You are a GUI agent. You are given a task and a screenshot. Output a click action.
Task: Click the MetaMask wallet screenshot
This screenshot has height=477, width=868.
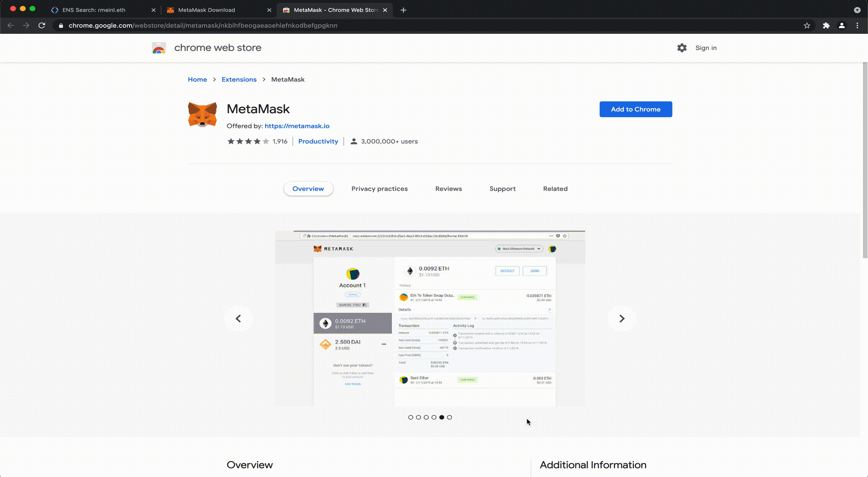pyautogui.click(x=430, y=319)
